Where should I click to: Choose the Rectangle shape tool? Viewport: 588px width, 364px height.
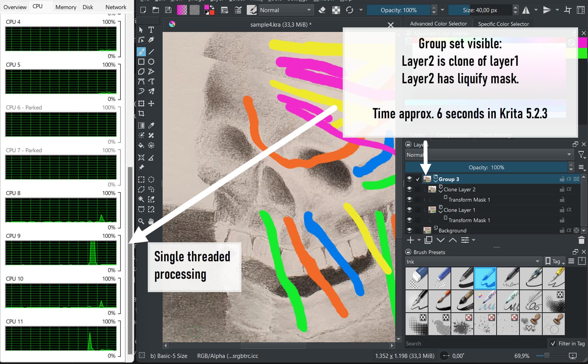141,62
